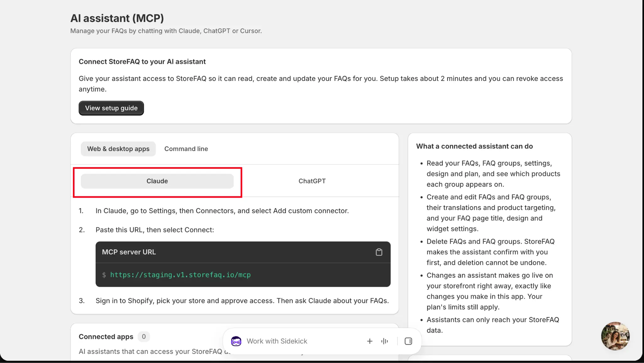
Task: Click 'Assistants can only reach your StoreFAQ' bullet
Action: 493,325
